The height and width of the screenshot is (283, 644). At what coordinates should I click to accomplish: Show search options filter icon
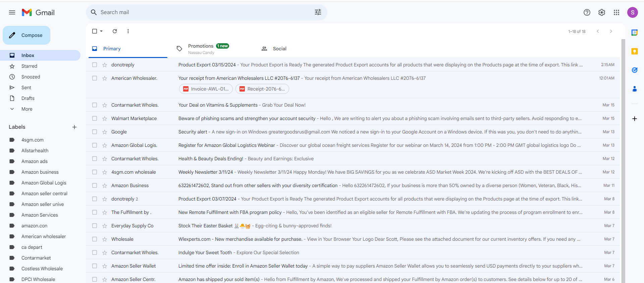tap(318, 12)
